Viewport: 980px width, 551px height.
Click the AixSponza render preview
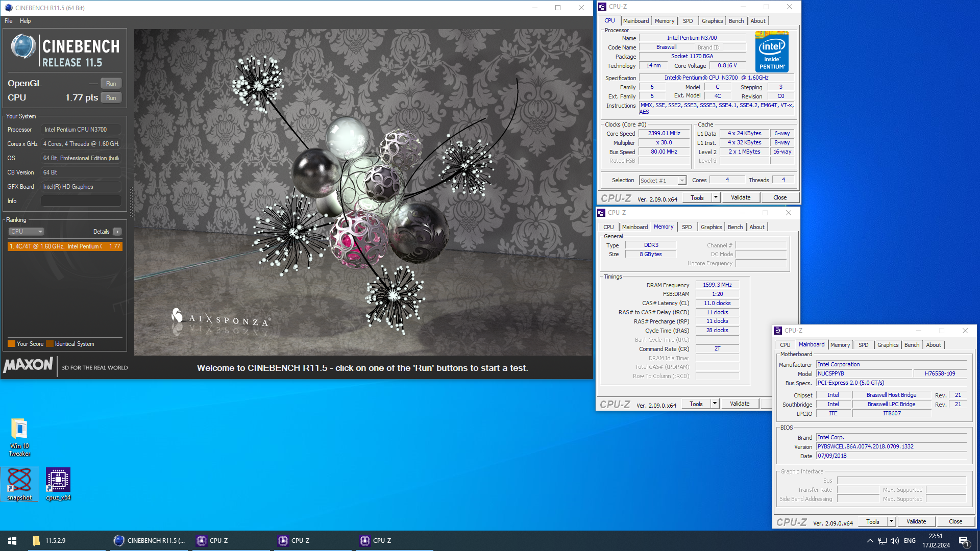[362, 192]
